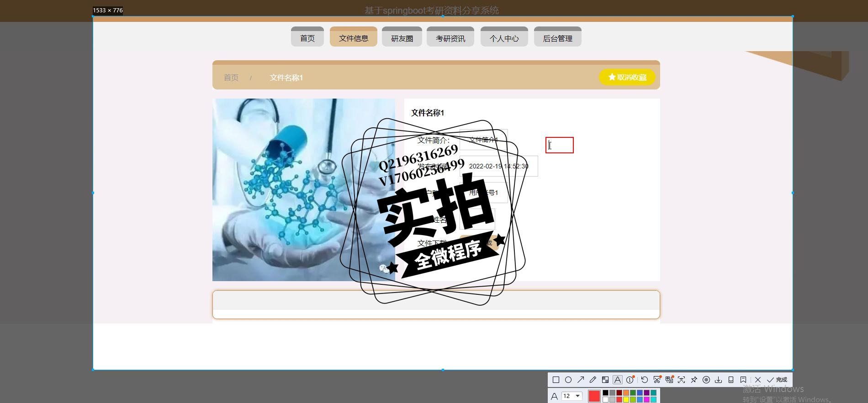Pick the black color swatch

point(605,393)
